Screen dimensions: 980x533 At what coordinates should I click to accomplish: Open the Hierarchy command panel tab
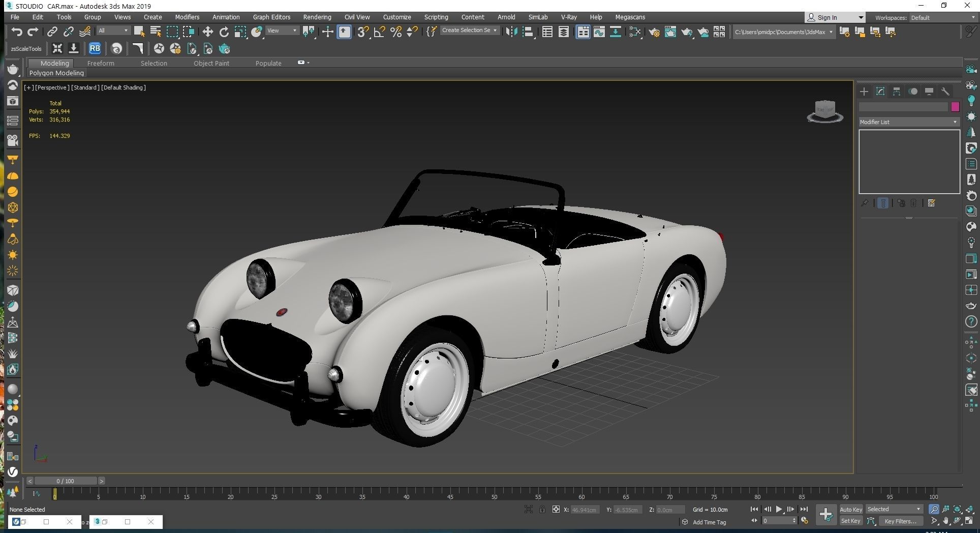coord(897,92)
